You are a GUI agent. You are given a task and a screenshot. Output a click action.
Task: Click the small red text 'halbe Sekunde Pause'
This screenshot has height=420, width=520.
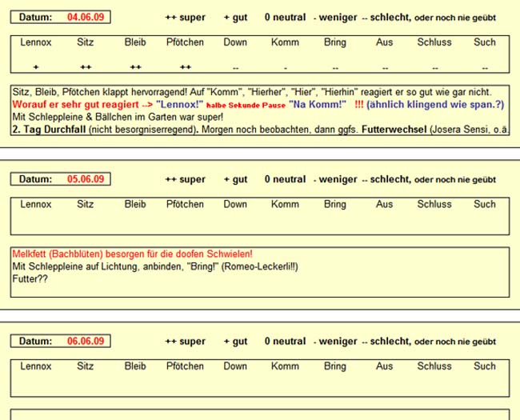pyautogui.click(x=246, y=106)
